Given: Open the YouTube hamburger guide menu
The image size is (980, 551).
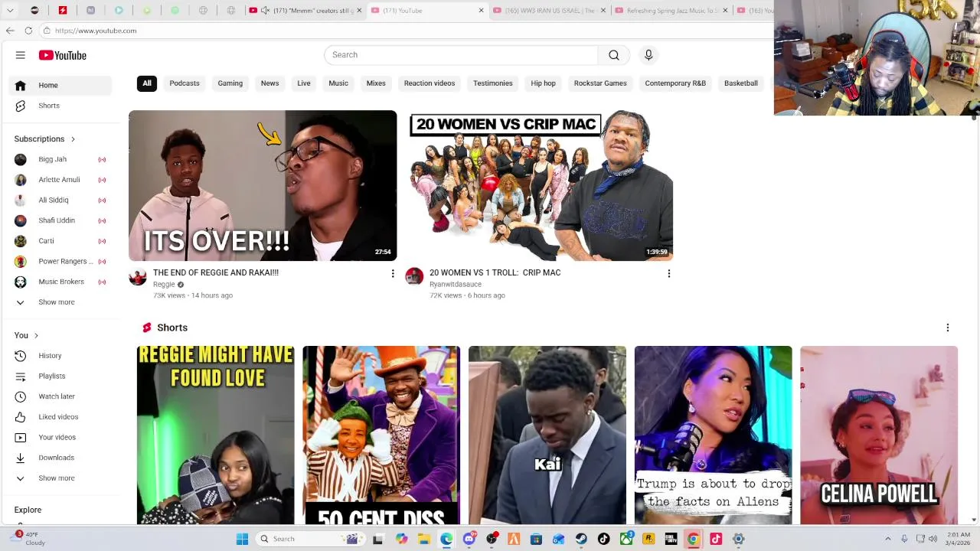Looking at the screenshot, I should click(21, 55).
